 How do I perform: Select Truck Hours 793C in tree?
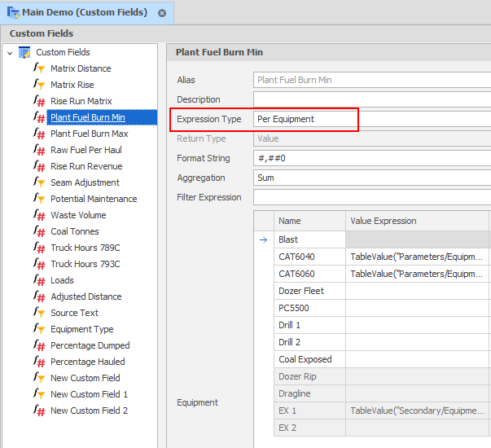[x=85, y=264]
